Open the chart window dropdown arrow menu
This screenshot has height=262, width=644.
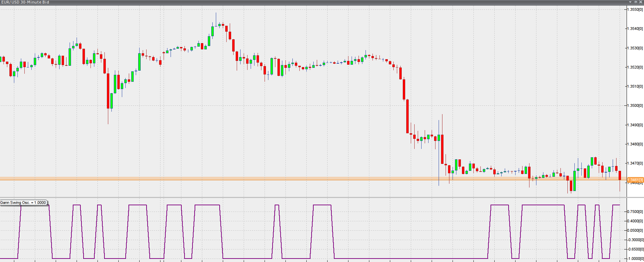[x=630, y=2]
